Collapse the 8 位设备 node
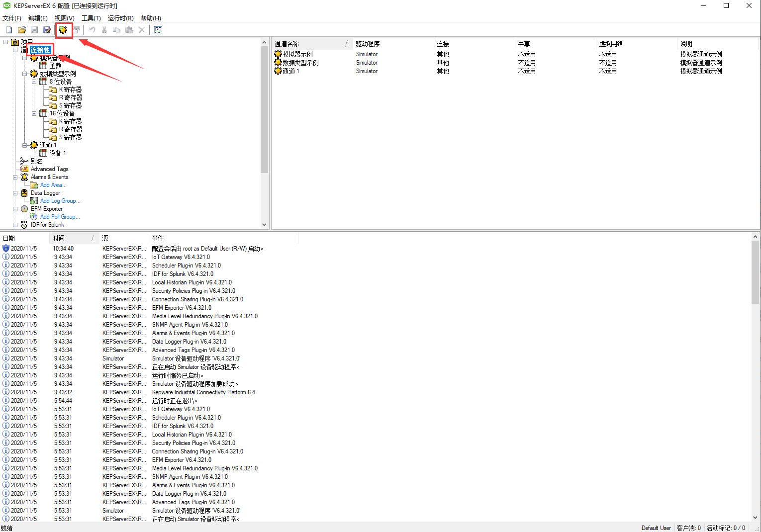This screenshot has width=761, height=532. click(x=34, y=82)
